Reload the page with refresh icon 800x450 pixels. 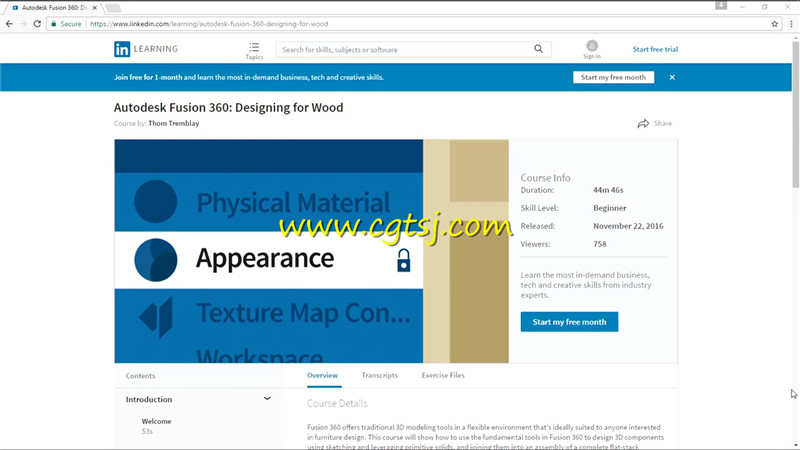tap(37, 23)
